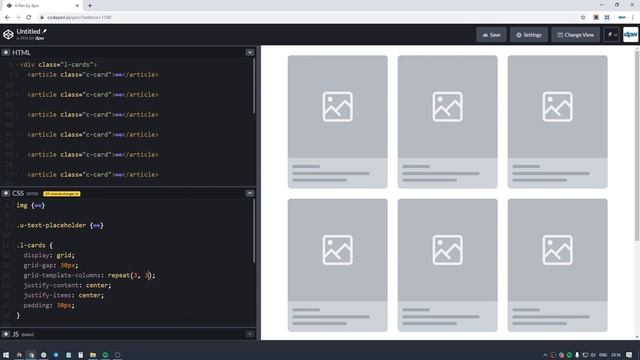Click justify-items: center line
The image size is (640, 360).
[x=64, y=295]
